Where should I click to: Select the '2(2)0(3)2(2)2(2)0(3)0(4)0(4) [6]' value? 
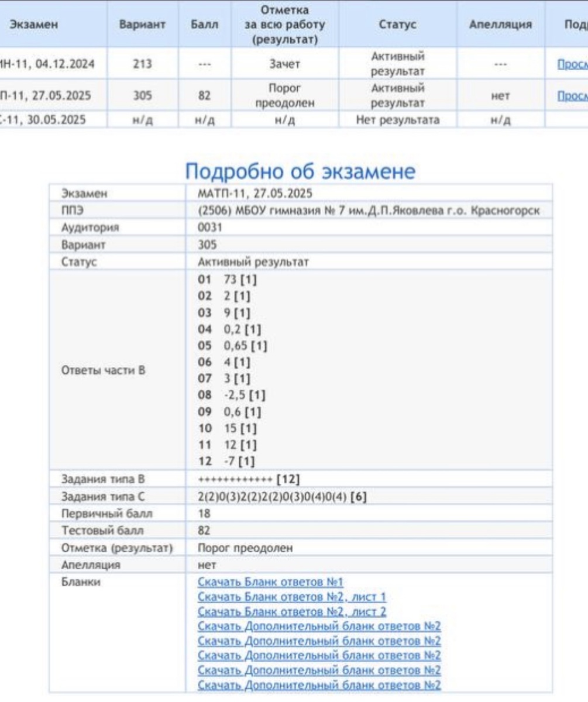point(283,497)
